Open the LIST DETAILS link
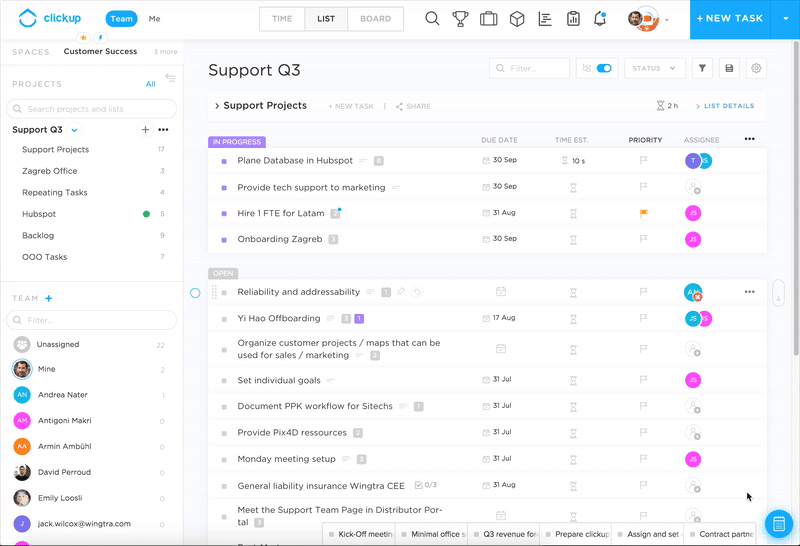Screen dimensions: 800x546 [x=729, y=106]
